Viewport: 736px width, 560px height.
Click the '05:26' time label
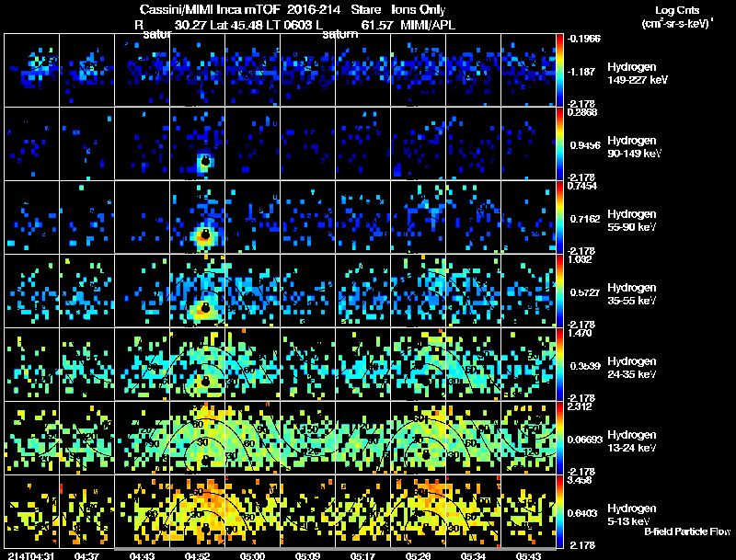(419, 555)
